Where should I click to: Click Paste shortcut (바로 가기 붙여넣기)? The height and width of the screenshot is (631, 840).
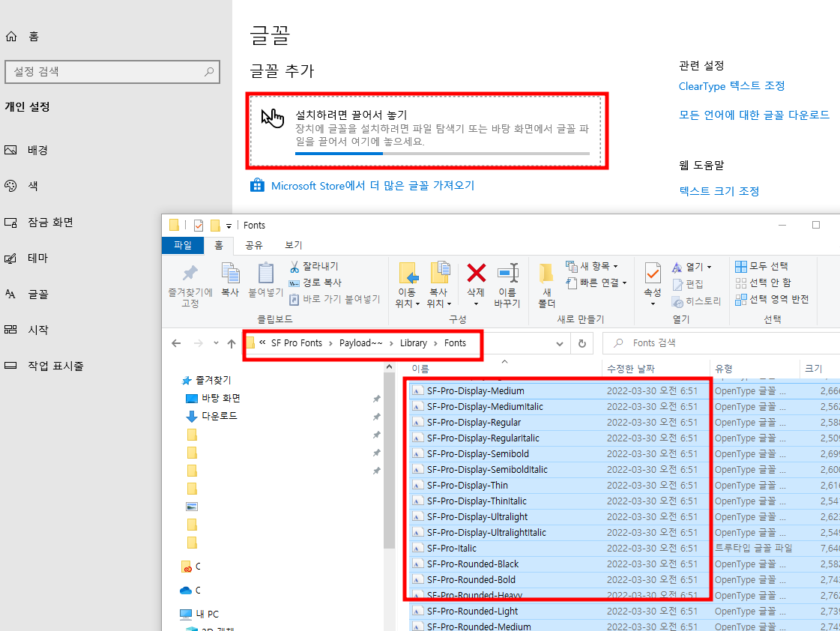pos(334,299)
